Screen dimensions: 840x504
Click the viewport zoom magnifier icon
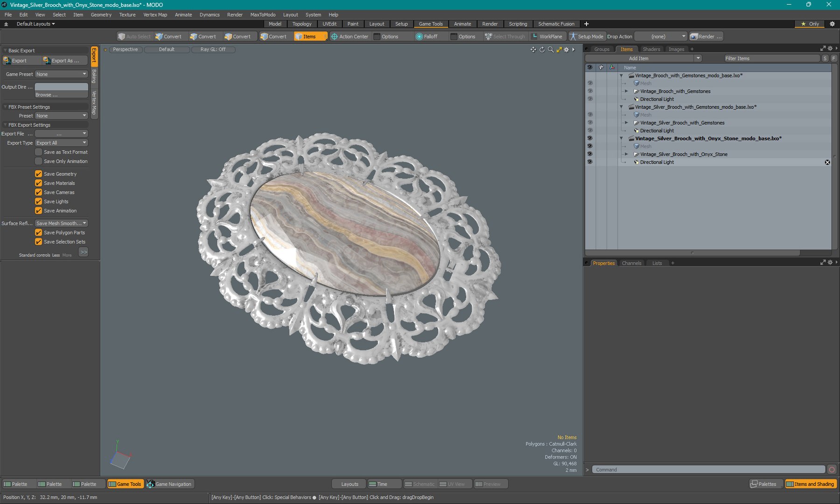551,49
